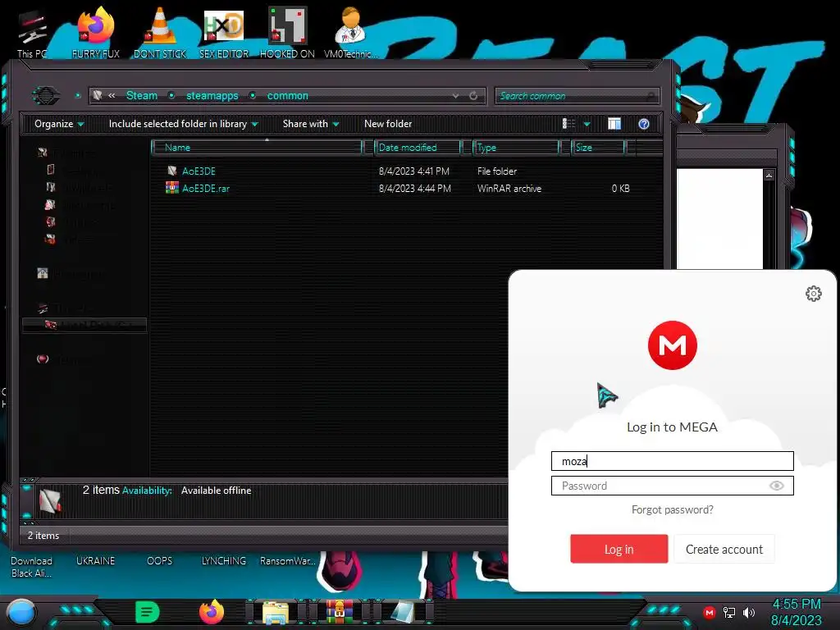Image resolution: width=840 pixels, height=630 pixels.
Task: Click the Search common box
Action: [577, 96]
